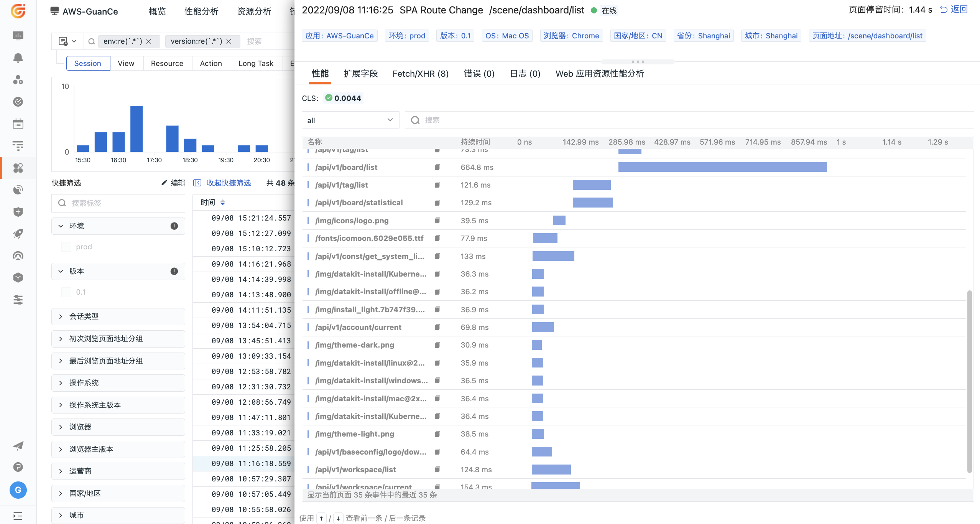Open the all resource type dropdown
The width and height of the screenshot is (980, 524).
[350, 120]
